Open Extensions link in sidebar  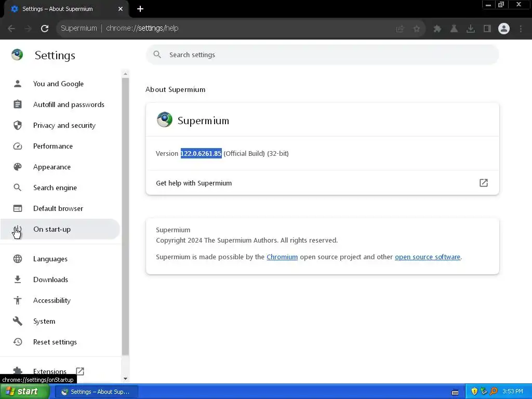(60, 371)
